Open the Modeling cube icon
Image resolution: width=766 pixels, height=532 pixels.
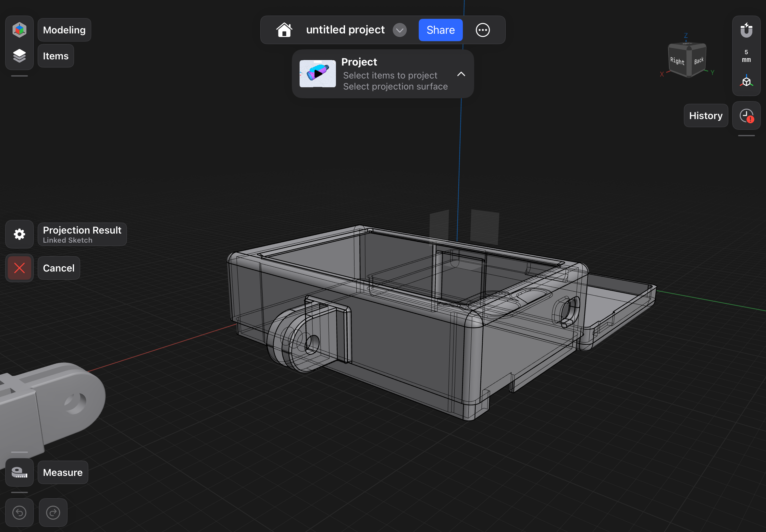click(x=19, y=30)
